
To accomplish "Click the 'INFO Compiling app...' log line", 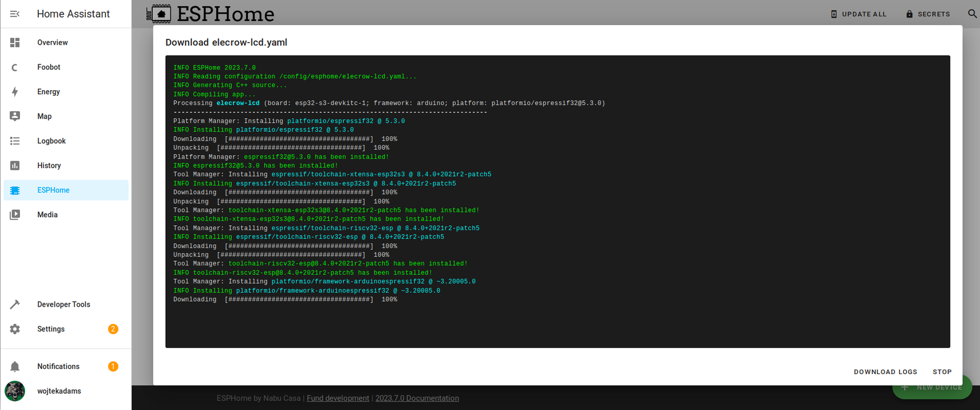I will pyautogui.click(x=215, y=95).
